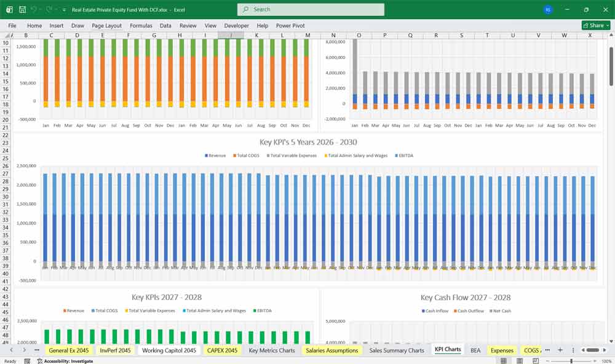Undo the last action
615x364 pixels.
pos(34,9)
